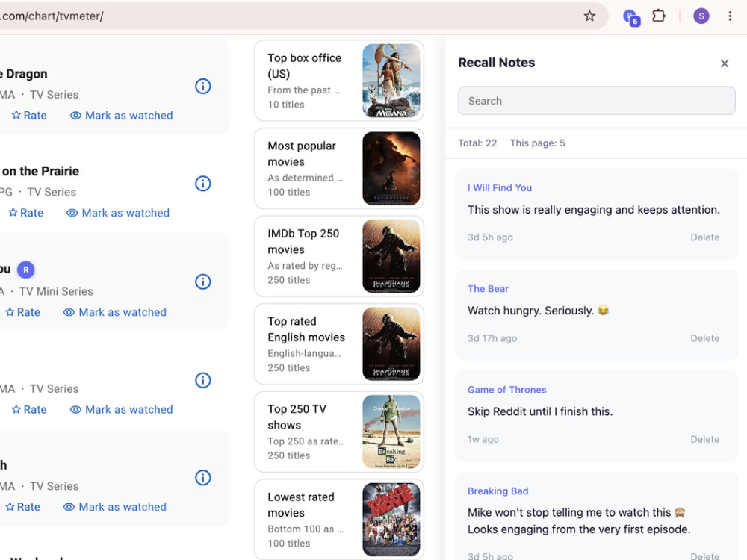Open the Chrome profile avatar S
The height and width of the screenshot is (560, 747).
pyautogui.click(x=701, y=16)
